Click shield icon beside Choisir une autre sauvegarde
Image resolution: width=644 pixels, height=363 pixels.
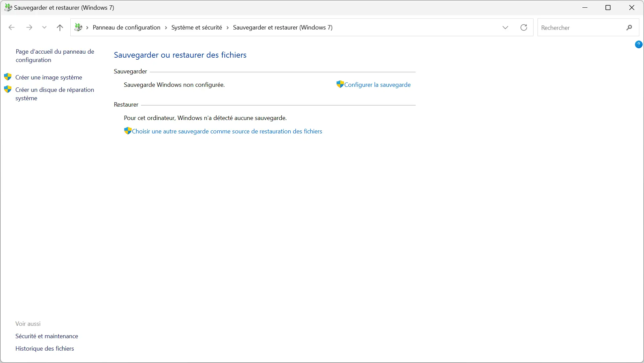128,131
